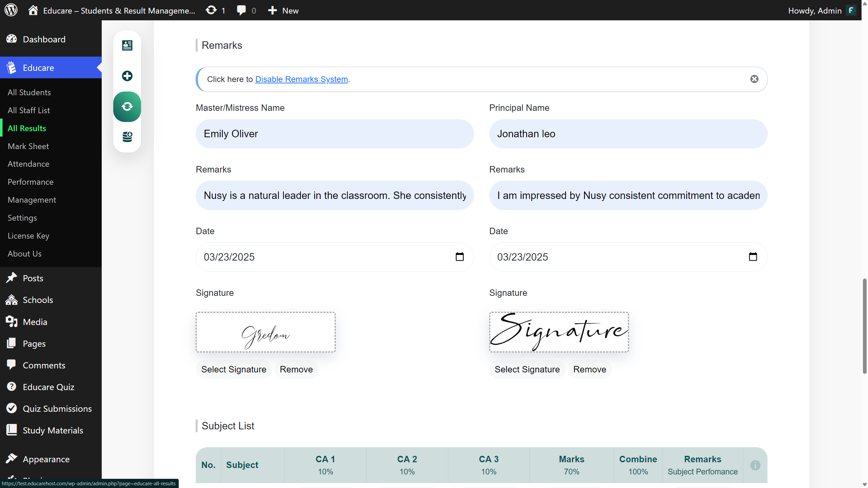Edit Master/Mistress remarks text field
The height and width of the screenshot is (488, 868).
[335, 196]
